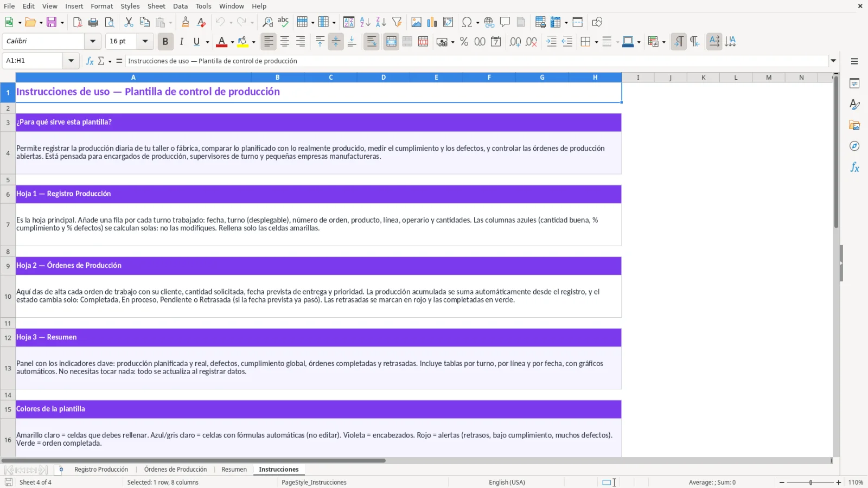Open Find & Replace icon
Image resolution: width=868 pixels, height=488 pixels.
click(267, 22)
